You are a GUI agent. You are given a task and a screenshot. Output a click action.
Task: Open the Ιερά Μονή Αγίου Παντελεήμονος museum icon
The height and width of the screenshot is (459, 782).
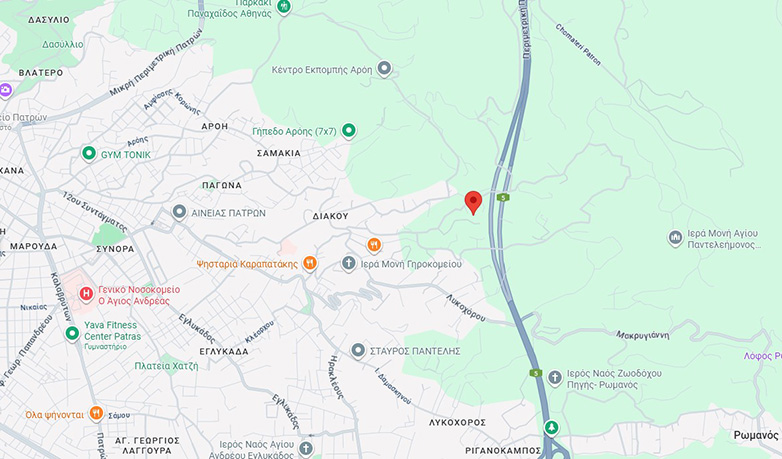point(675,237)
